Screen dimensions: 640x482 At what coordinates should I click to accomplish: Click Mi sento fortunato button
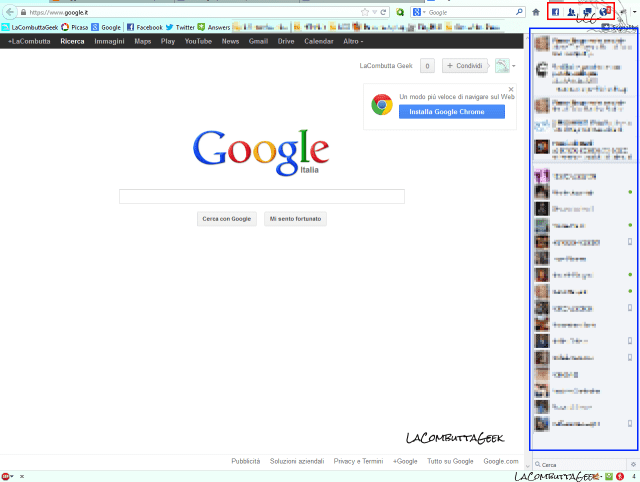(295, 219)
